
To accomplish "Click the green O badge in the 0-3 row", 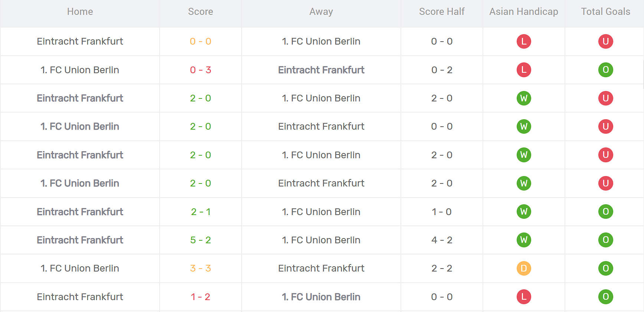I will tap(605, 70).
